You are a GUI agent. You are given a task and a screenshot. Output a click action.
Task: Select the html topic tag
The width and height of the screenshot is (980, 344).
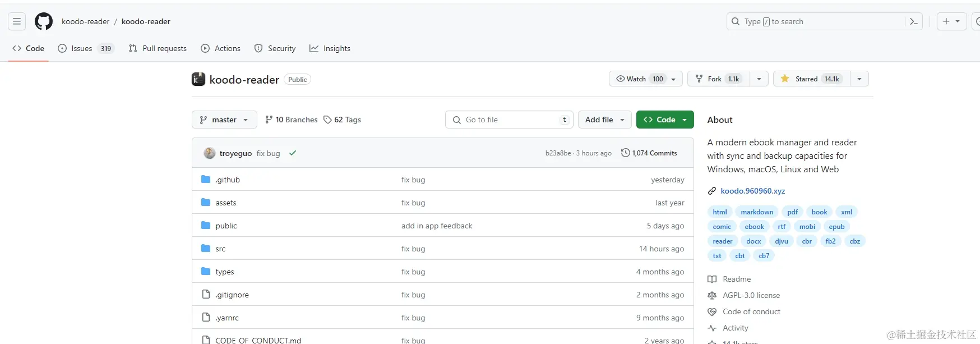720,212
